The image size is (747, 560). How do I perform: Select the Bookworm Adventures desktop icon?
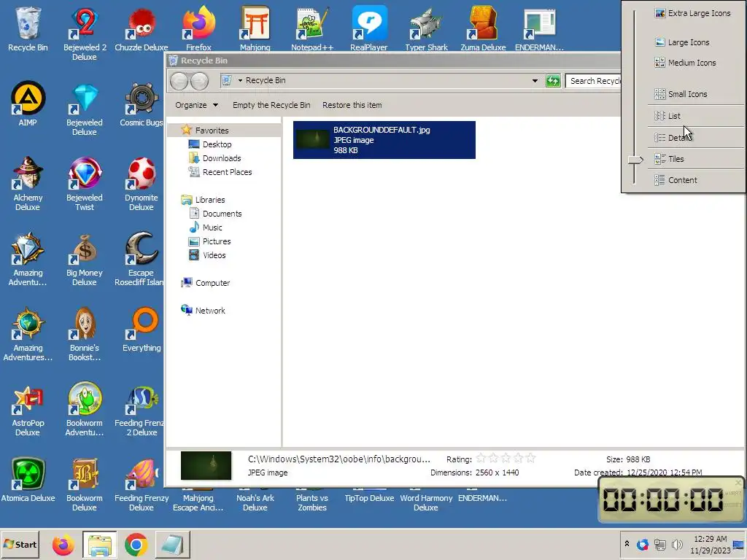click(85, 408)
